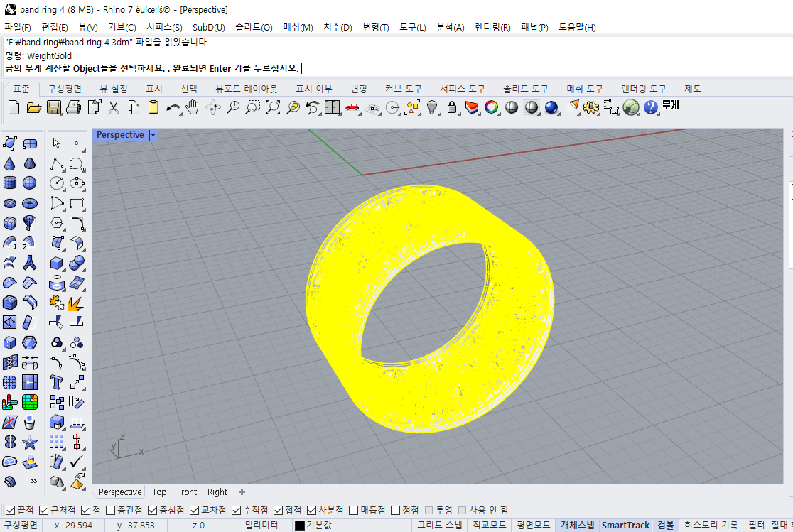
Task: Toggle 검볼 gumball in status bar
Action: 666,526
